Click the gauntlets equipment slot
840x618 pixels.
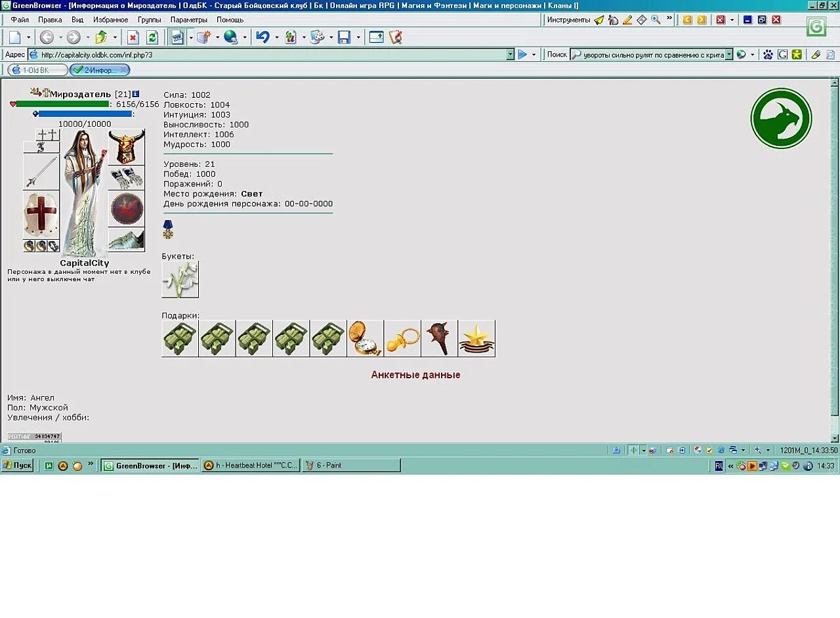[127, 177]
